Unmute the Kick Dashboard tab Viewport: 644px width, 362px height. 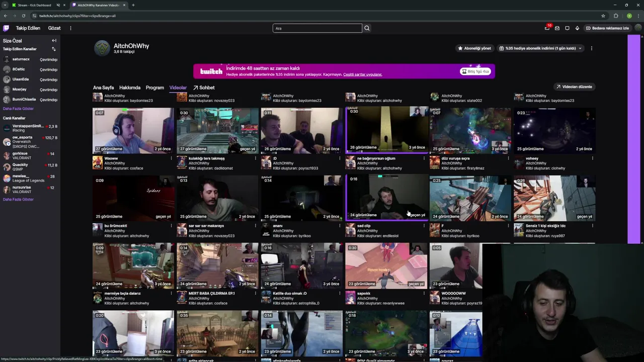pyautogui.click(x=58, y=5)
